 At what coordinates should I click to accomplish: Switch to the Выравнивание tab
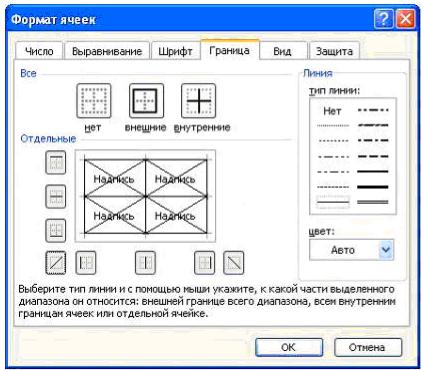(107, 51)
